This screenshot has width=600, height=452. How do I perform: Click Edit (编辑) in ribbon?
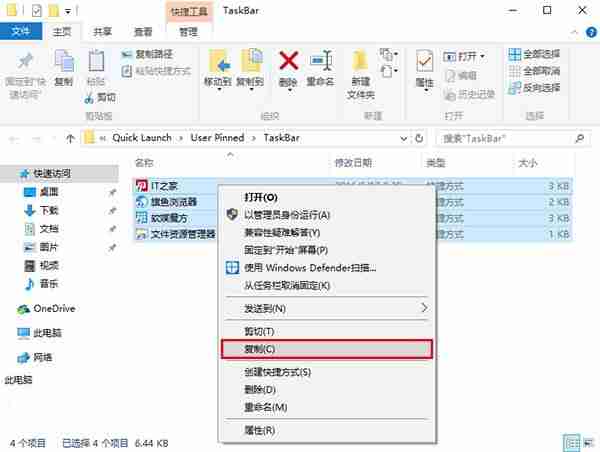(x=461, y=75)
